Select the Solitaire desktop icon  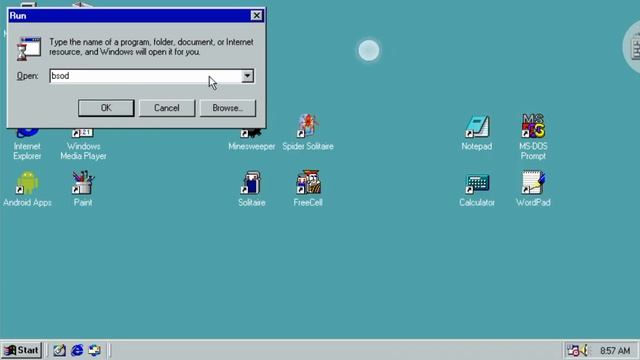click(252, 189)
